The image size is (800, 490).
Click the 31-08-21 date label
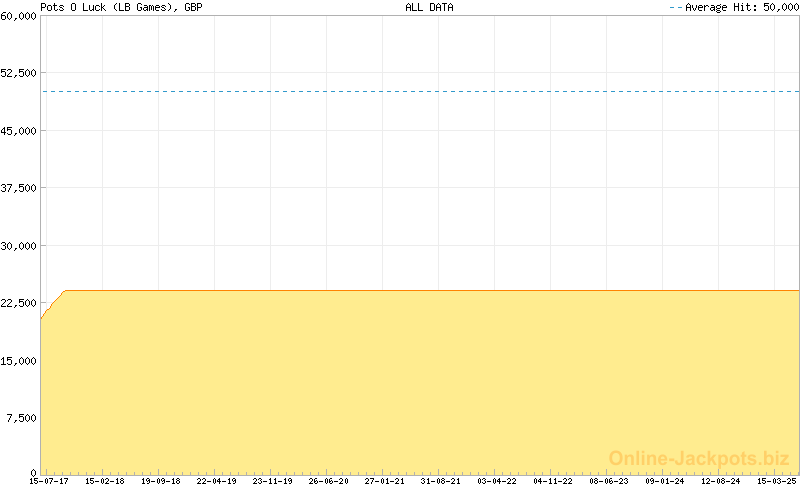click(x=440, y=481)
